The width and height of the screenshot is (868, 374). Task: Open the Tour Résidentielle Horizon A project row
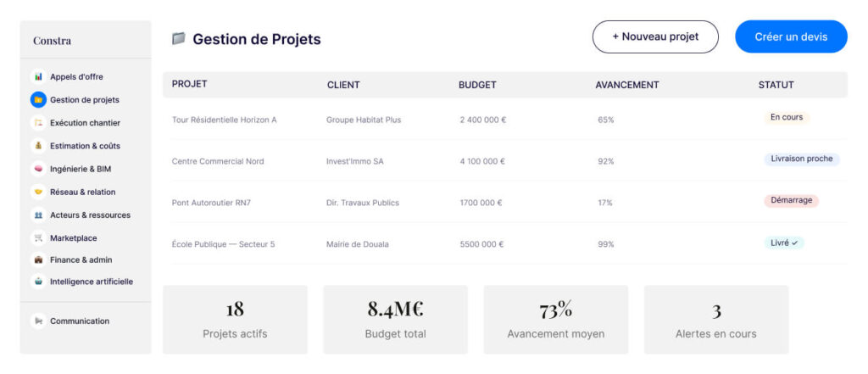(505, 120)
